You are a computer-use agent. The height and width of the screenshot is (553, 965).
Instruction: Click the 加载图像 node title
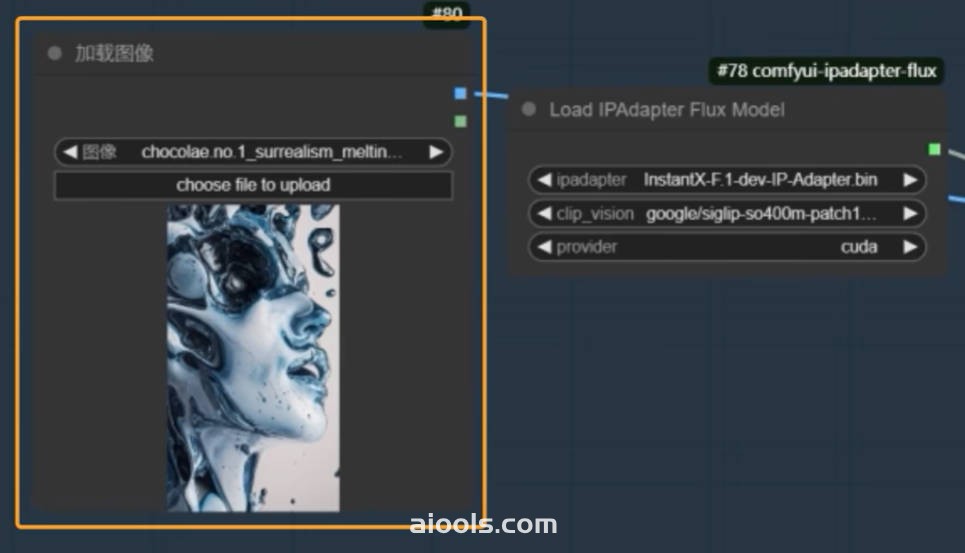point(114,54)
